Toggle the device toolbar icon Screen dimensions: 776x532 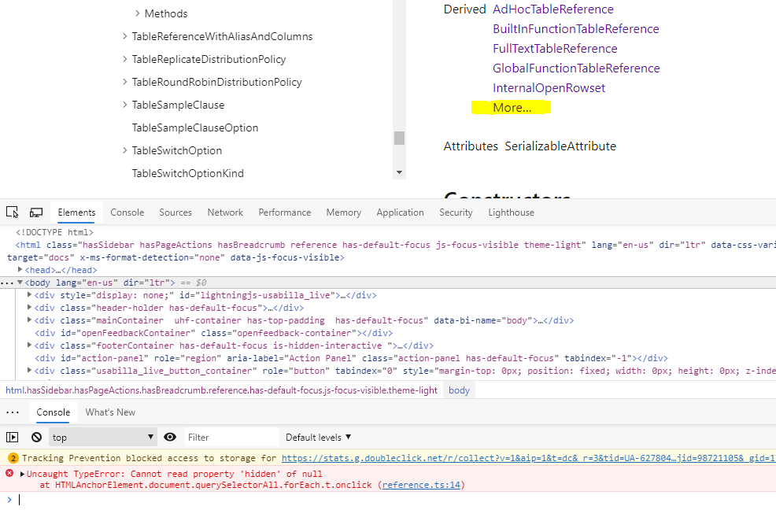[x=36, y=212]
